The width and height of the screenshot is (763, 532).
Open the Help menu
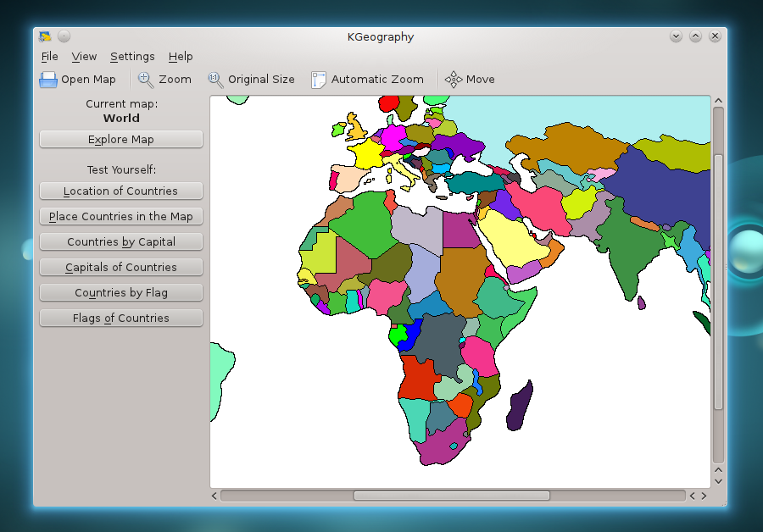pyautogui.click(x=181, y=57)
